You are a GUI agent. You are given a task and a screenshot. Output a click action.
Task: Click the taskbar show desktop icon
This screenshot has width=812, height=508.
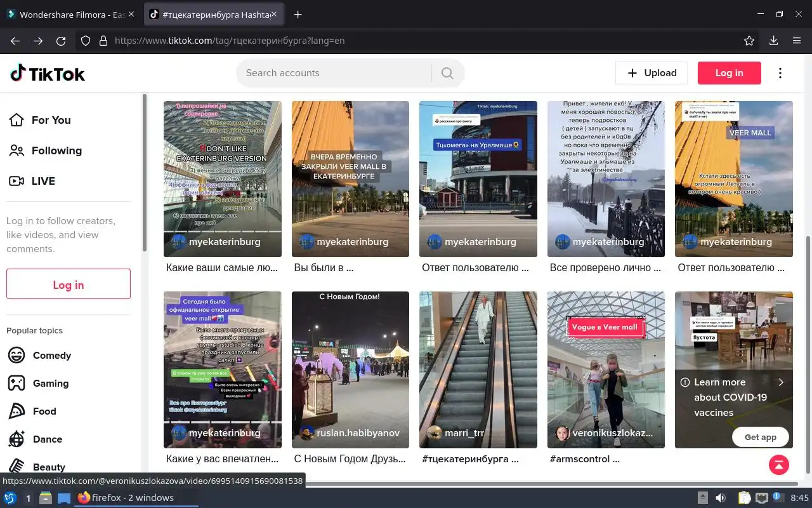point(64,498)
